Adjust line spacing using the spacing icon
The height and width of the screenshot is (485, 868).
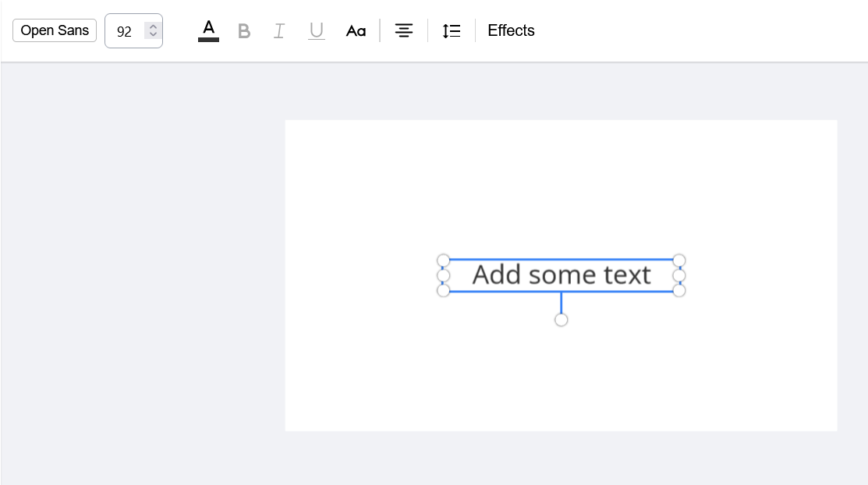click(452, 30)
